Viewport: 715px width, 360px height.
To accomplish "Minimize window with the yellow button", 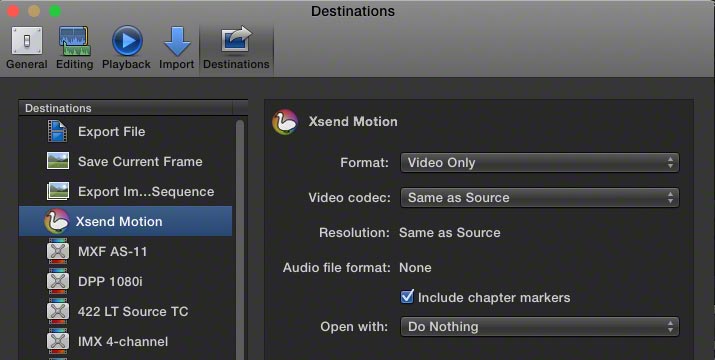I will tap(34, 10).
